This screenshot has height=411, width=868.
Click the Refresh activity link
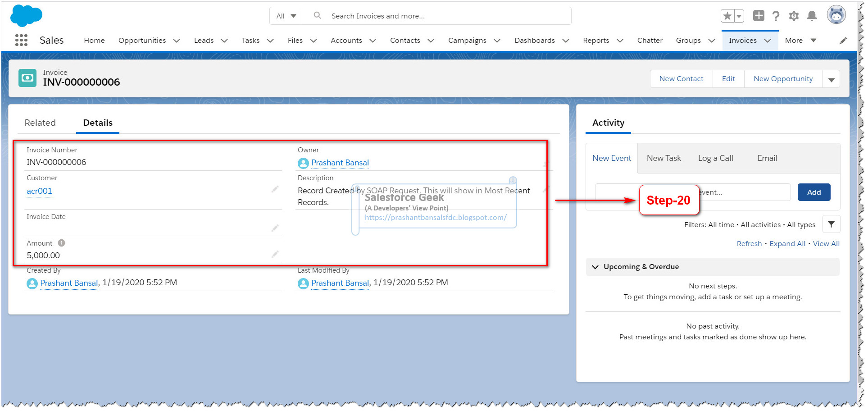click(749, 244)
